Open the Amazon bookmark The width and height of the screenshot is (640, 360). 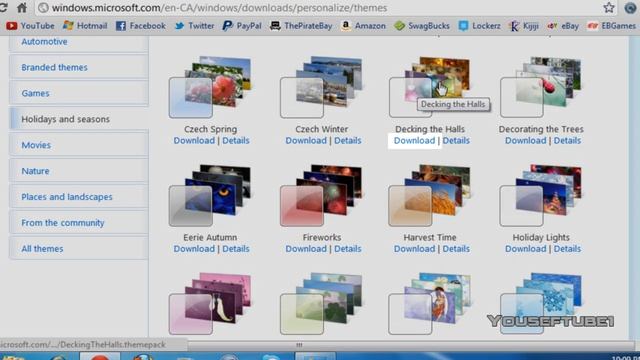point(363,26)
